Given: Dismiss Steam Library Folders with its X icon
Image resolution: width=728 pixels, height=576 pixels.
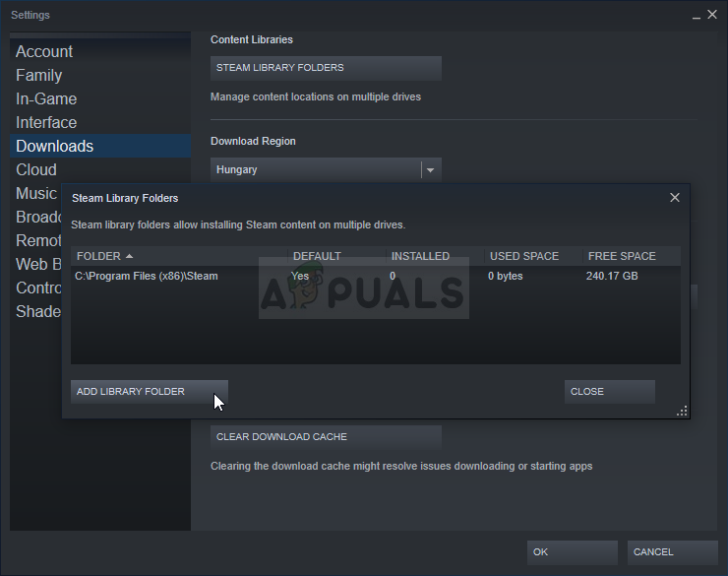Looking at the screenshot, I should pyautogui.click(x=675, y=198).
